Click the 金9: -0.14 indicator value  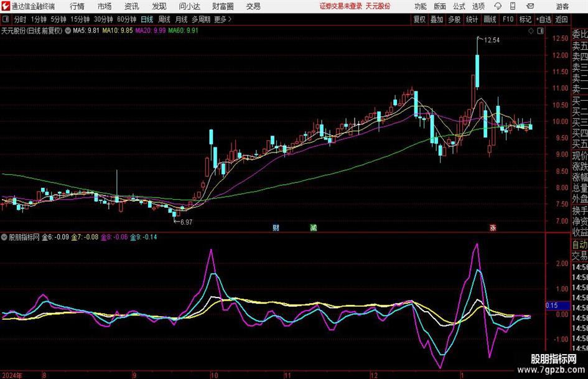(144, 237)
